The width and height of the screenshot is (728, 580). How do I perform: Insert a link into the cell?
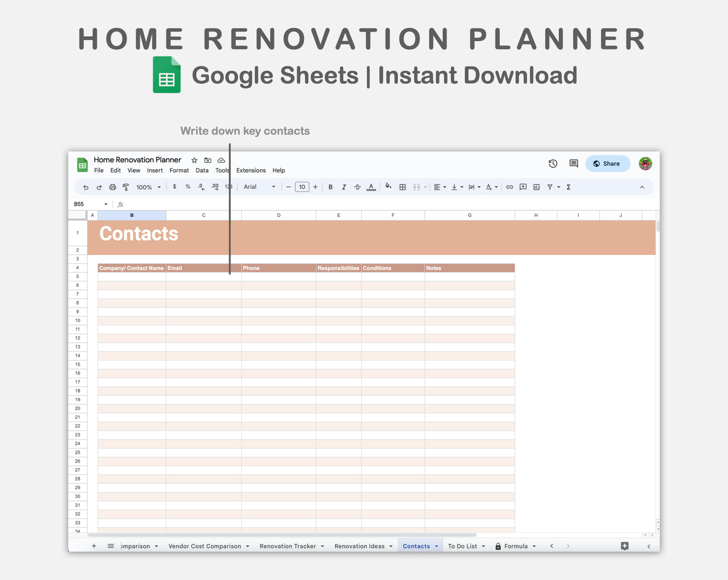tap(509, 187)
